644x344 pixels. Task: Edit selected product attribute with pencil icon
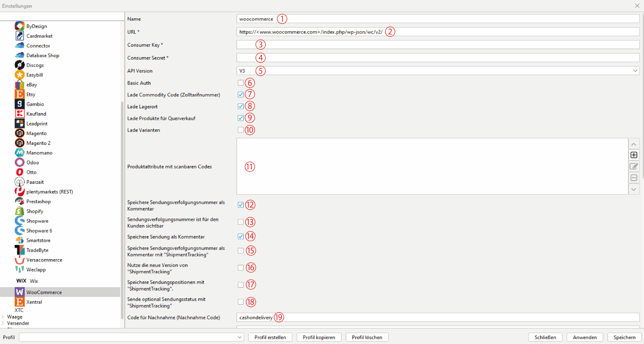(x=634, y=166)
